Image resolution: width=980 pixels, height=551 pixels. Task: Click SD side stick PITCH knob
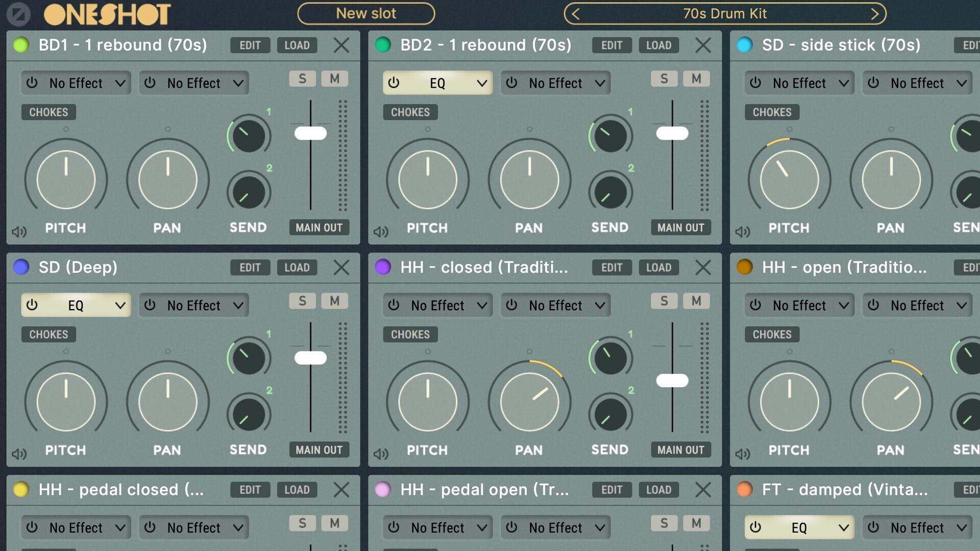(789, 179)
